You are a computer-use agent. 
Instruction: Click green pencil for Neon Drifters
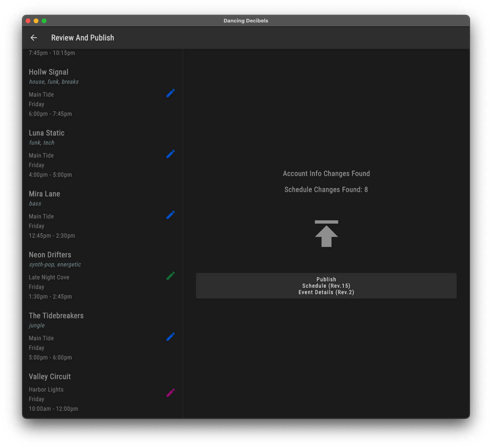(x=170, y=276)
